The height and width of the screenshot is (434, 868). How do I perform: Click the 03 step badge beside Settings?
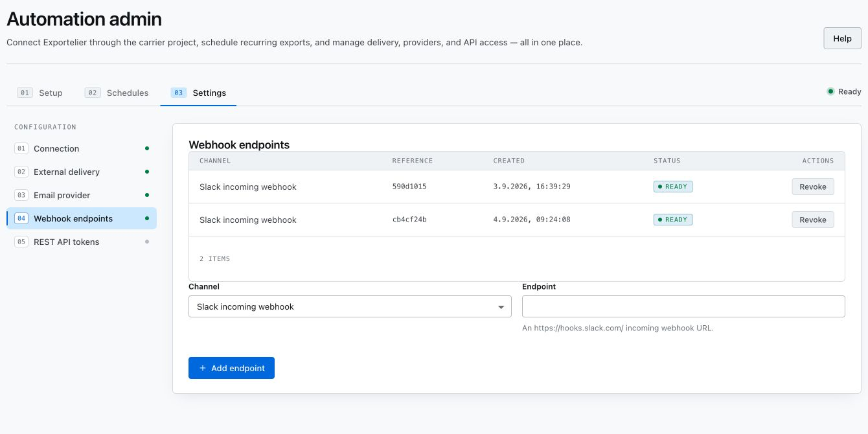[179, 93]
